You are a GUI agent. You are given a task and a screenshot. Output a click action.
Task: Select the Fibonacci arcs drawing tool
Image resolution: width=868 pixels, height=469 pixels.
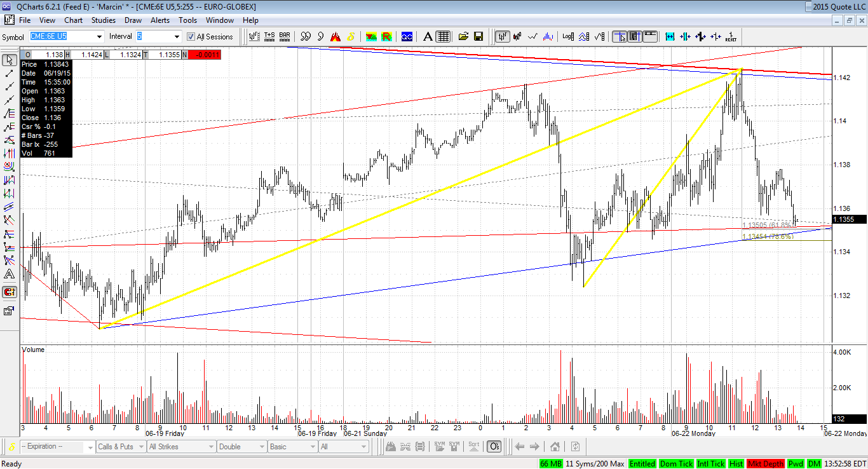coord(10,167)
